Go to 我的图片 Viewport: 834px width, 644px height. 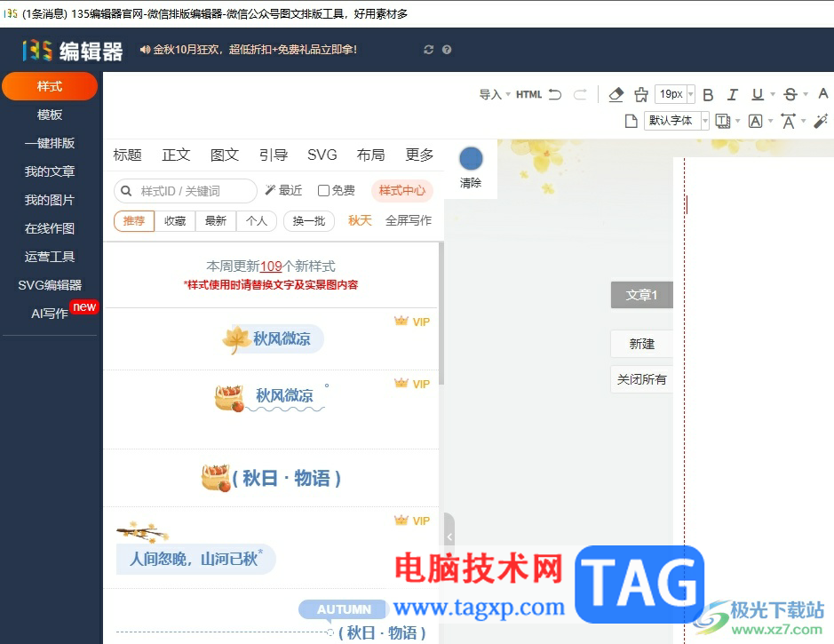pyautogui.click(x=50, y=200)
